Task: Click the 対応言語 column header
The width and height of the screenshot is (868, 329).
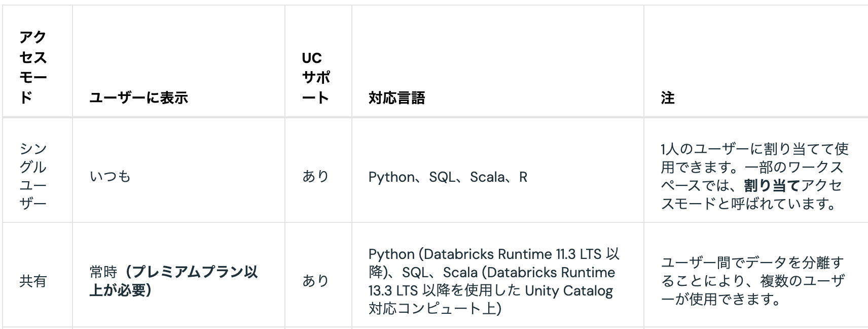Action: (x=396, y=97)
